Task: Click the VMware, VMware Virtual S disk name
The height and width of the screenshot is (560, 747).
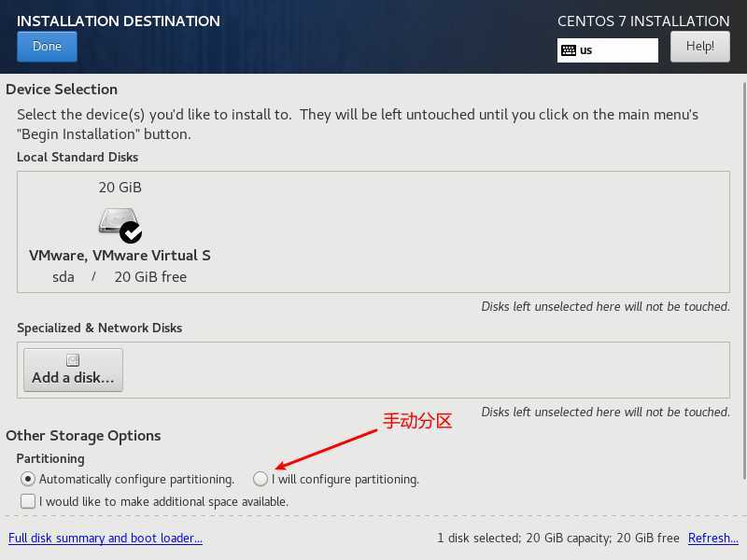Action: tap(120, 255)
